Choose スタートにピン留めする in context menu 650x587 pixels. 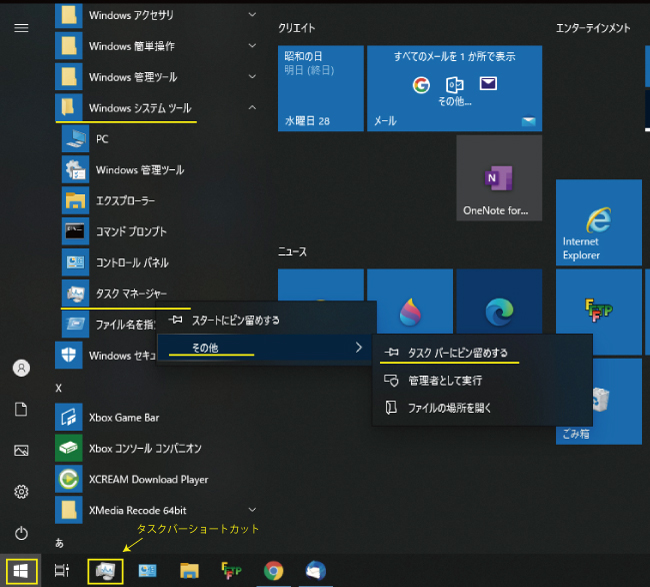tap(266, 320)
